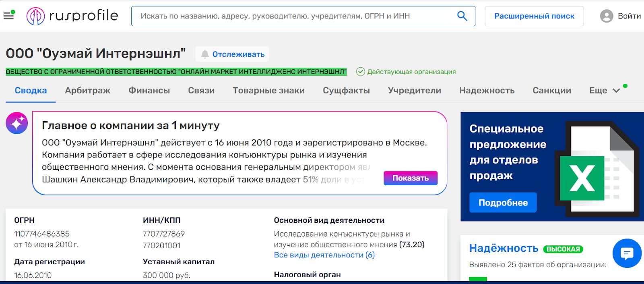The height and width of the screenshot is (284, 644).
Task: Open the blue chat bubble widget
Action: (x=627, y=253)
